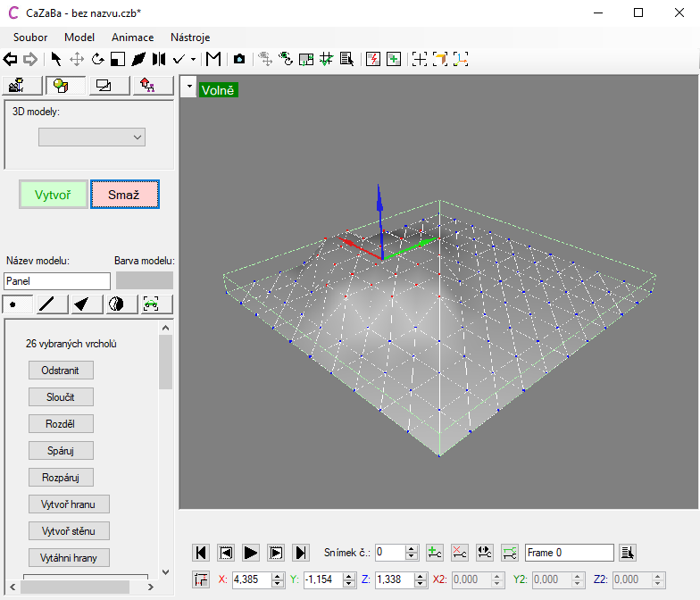Click the large M toolbar icon

point(213,59)
